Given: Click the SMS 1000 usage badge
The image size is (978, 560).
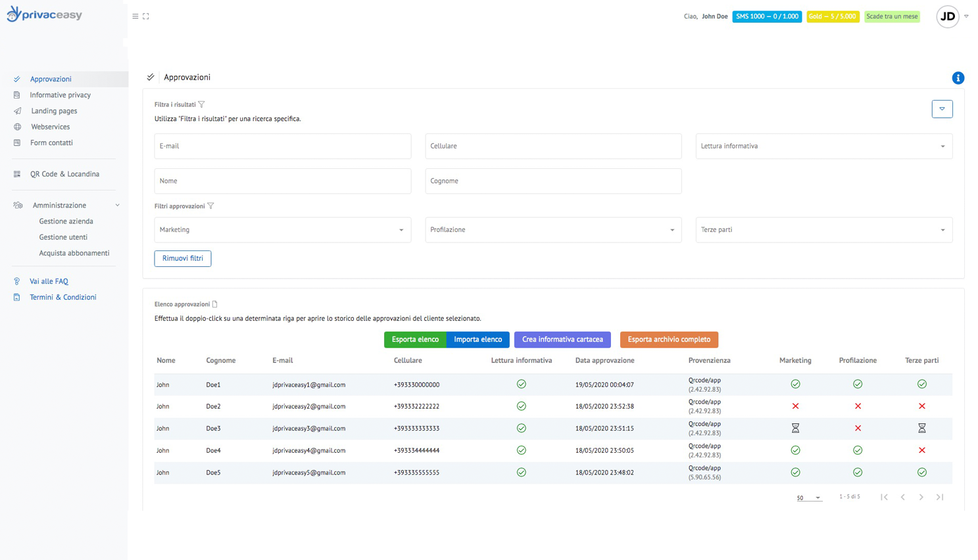Looking at the screenshot, I should [x=766, y=16].
